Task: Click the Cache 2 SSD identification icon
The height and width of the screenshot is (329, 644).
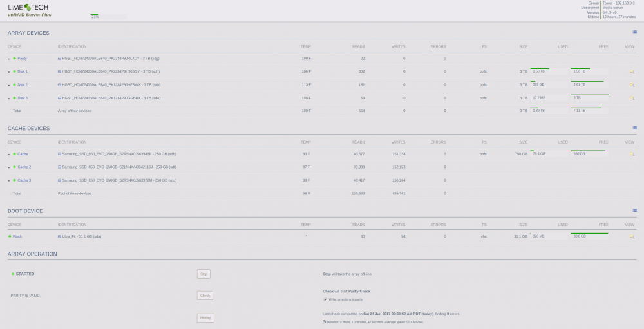Action: [x=59, y=167]
